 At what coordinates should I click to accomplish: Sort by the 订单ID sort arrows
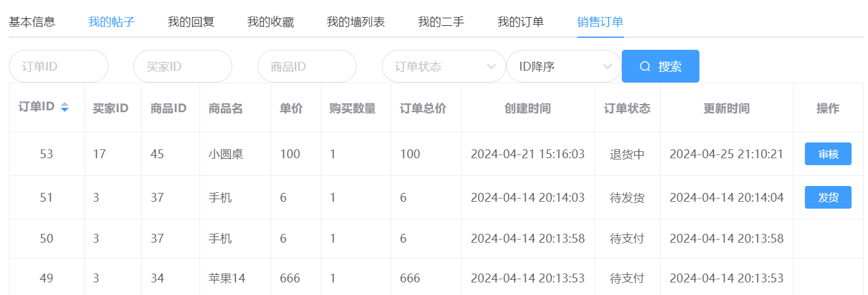(x=64, y=108)
